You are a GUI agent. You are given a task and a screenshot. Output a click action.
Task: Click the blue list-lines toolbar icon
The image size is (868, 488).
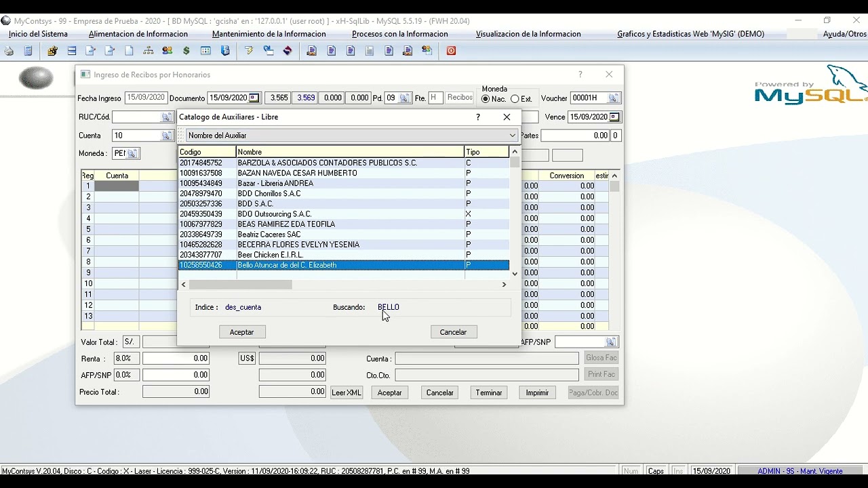click(x=71, y=51)
